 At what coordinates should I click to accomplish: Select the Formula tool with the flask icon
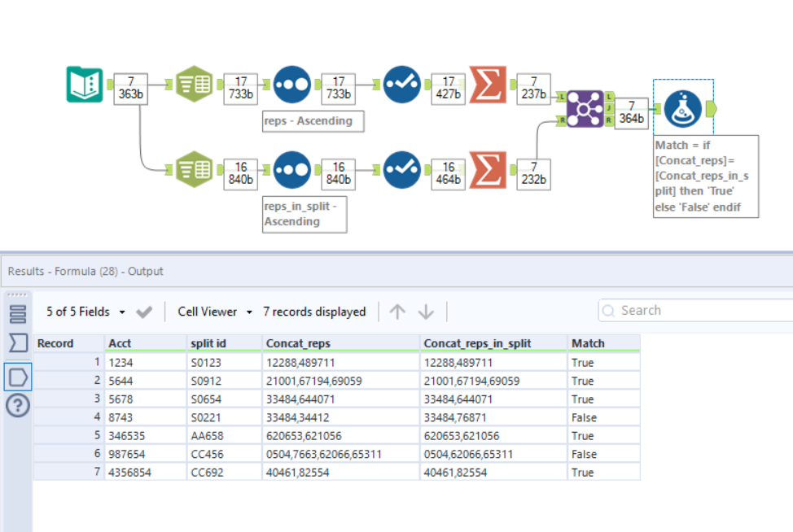click(682, 107)
